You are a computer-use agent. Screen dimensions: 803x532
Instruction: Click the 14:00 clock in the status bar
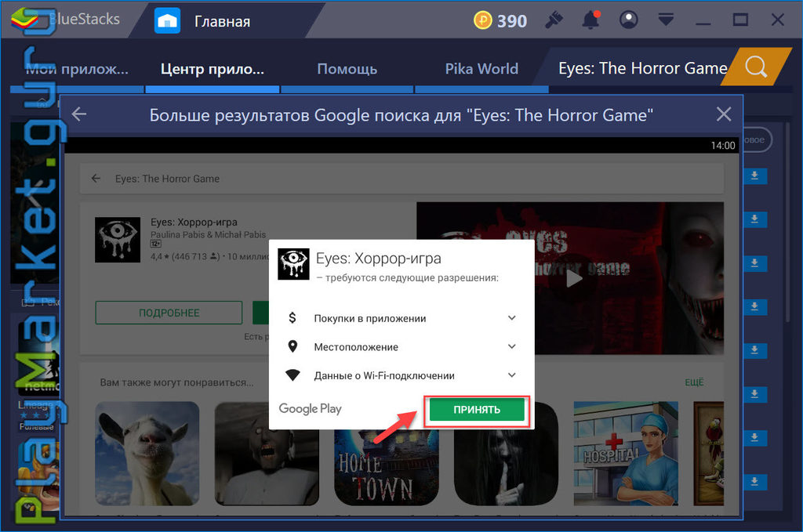click(x=722, y=145)
